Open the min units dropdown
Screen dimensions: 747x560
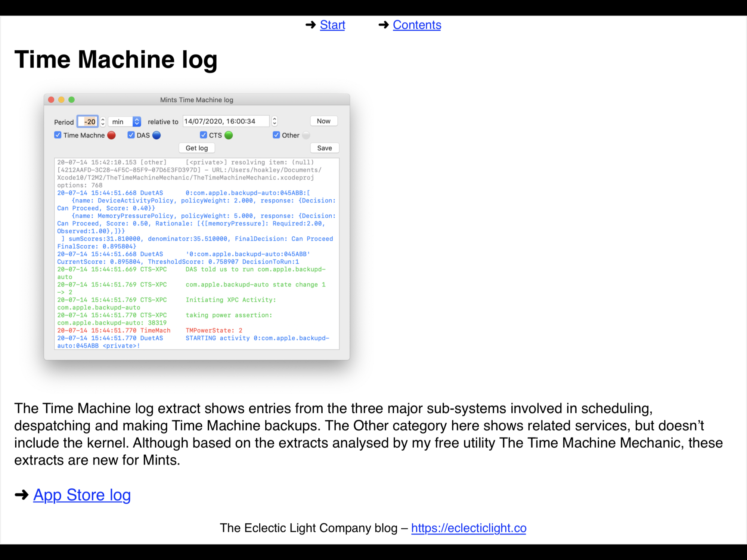[124, 122]
